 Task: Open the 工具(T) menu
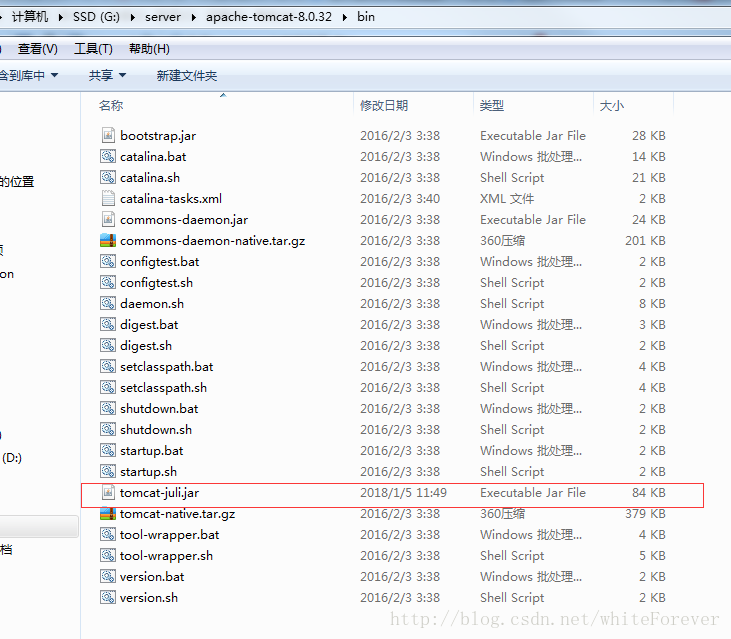pyautogui.click(x=93, y=48)
